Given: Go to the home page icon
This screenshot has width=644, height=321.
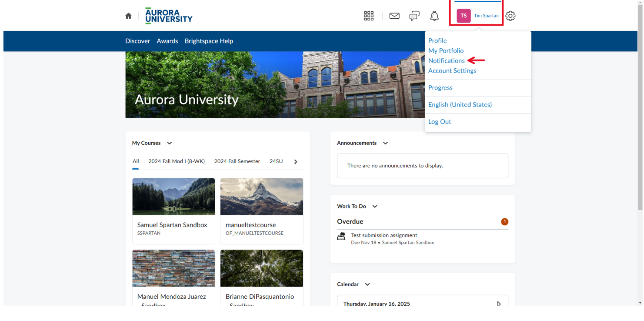Looking at the screenshot, I should pyautogui.click(x=128, y=16).
